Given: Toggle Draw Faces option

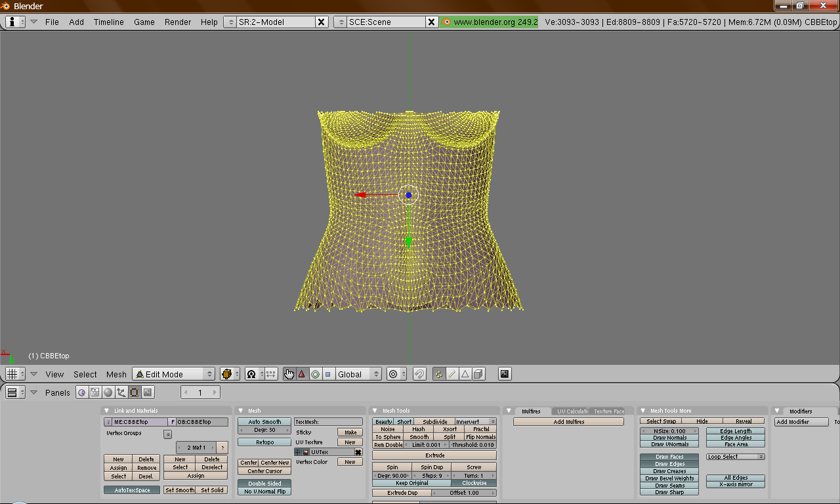Looking at the screenshot, I should (668, 457).
